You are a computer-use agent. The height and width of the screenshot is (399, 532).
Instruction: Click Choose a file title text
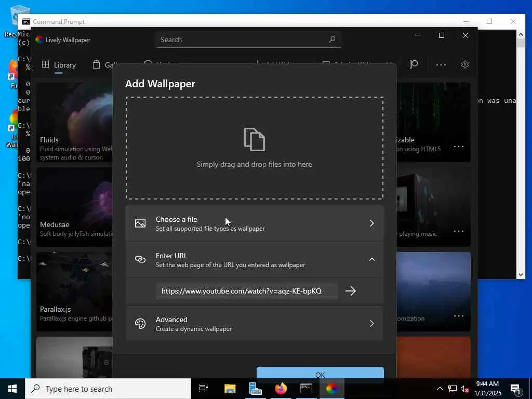pyautogui.click(x=177, y=219)
